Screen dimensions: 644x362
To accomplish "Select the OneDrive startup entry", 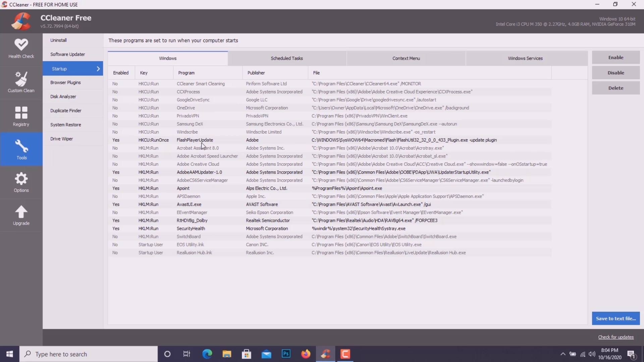I will (330, 108).
